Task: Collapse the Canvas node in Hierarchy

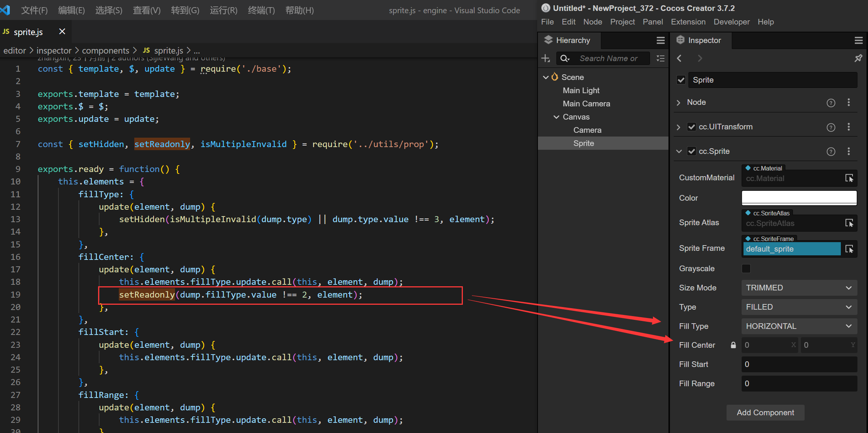Action: (556, 117)
